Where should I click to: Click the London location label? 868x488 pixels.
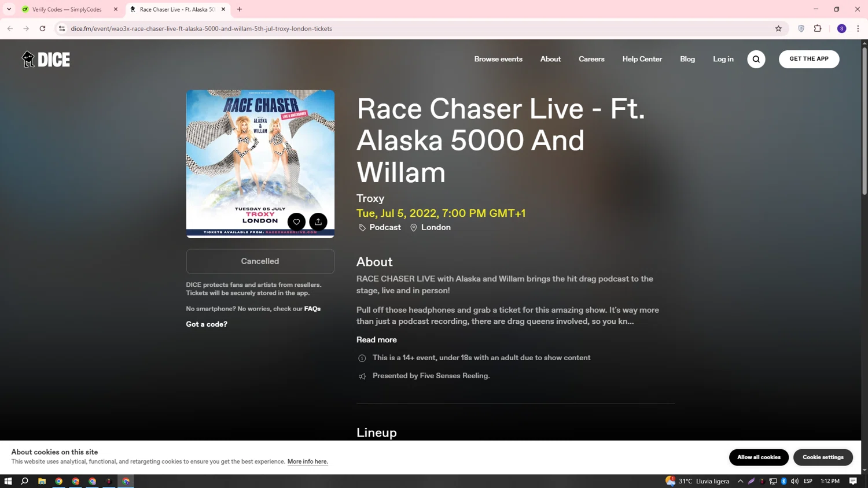coord(436,228)
